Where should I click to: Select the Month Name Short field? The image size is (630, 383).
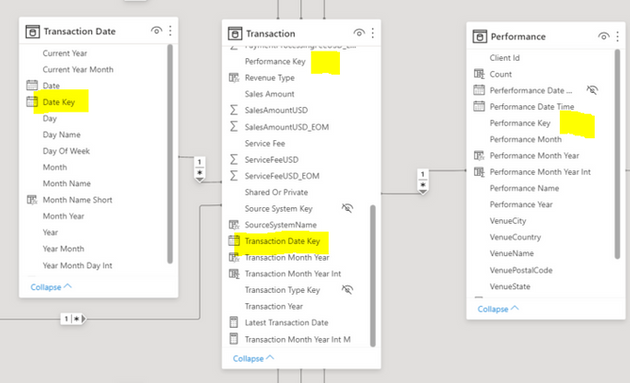[x=78, y=200]
